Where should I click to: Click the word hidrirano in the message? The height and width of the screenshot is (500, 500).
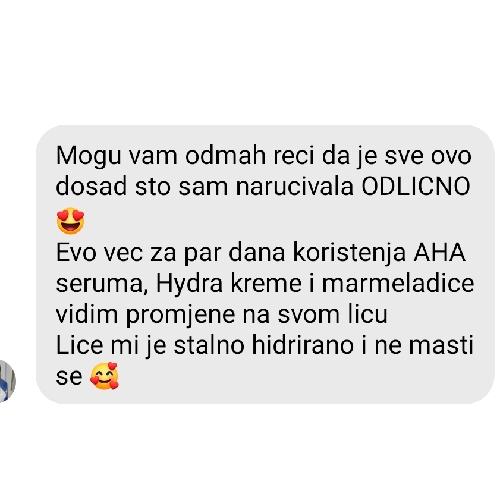click(x=302, y=345)
